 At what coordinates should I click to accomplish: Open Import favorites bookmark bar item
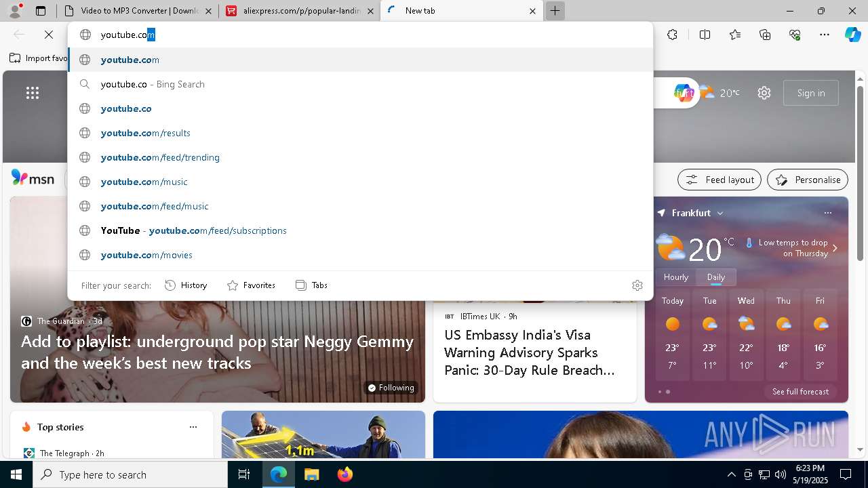[39, 58]
